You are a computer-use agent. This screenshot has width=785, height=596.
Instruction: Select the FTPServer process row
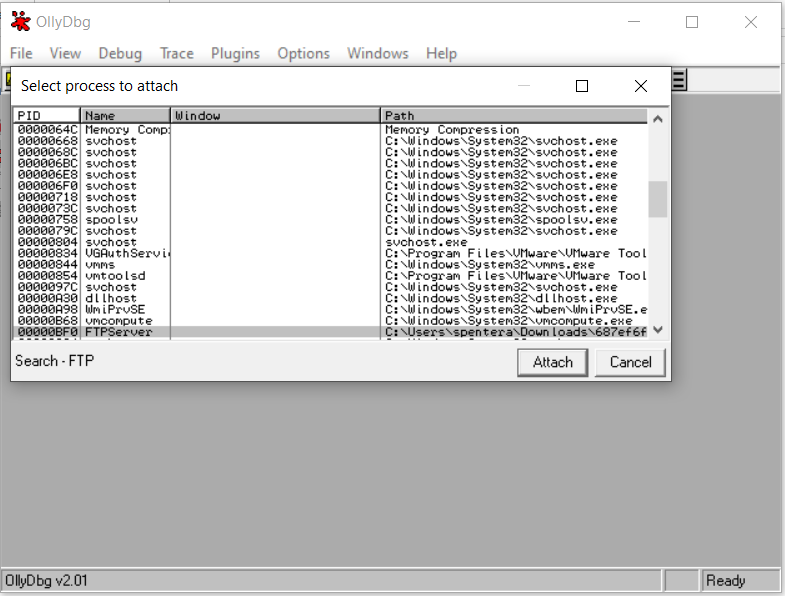(330, 332)
